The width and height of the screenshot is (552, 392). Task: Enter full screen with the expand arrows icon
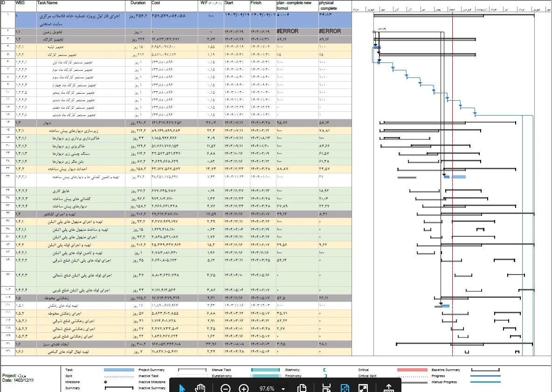[363, 389]
